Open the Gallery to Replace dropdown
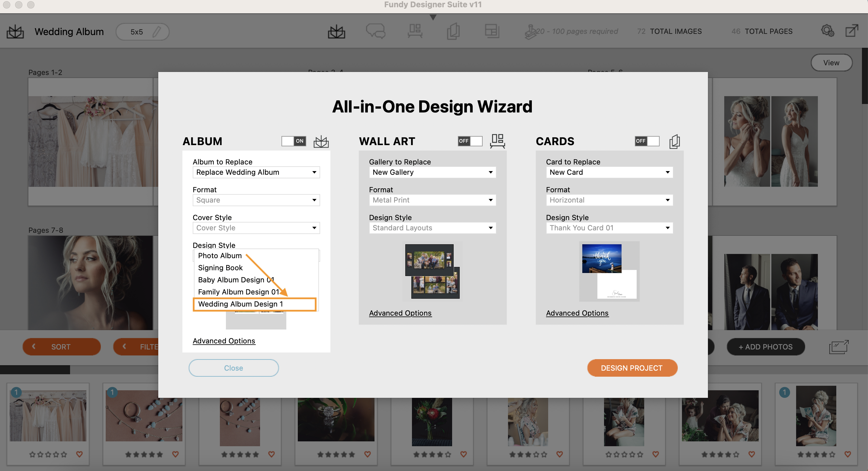Image resolution: width=868 pixels, height=471 pixels. click(433, 172)
